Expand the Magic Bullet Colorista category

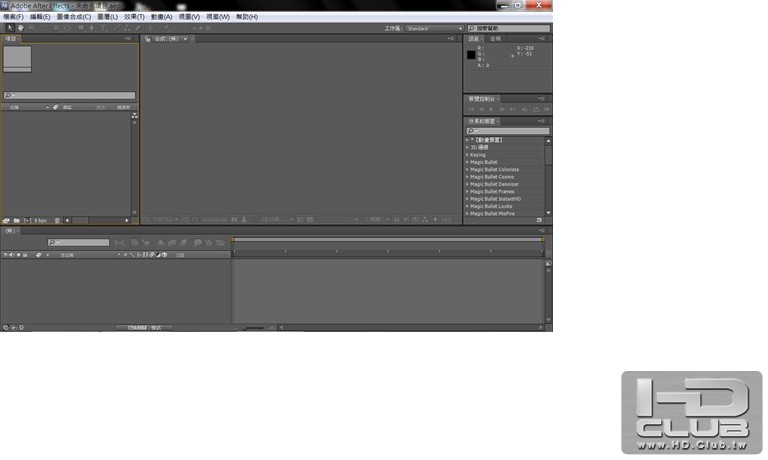467,169
